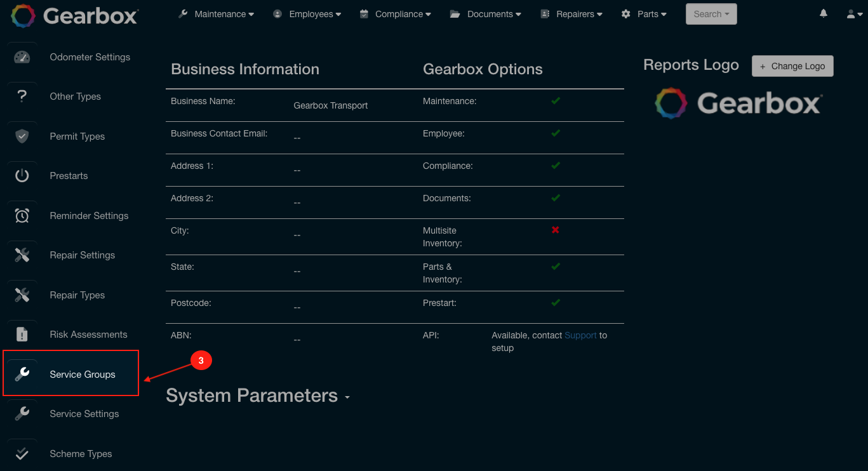
Task: Click the Permit Types shield icon
Action: pos(22,136)
